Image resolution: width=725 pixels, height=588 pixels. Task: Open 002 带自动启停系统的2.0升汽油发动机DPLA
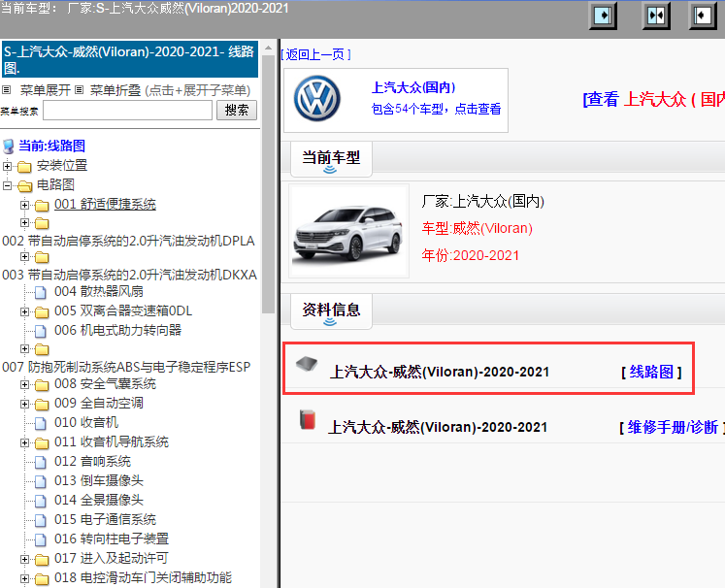128,241
